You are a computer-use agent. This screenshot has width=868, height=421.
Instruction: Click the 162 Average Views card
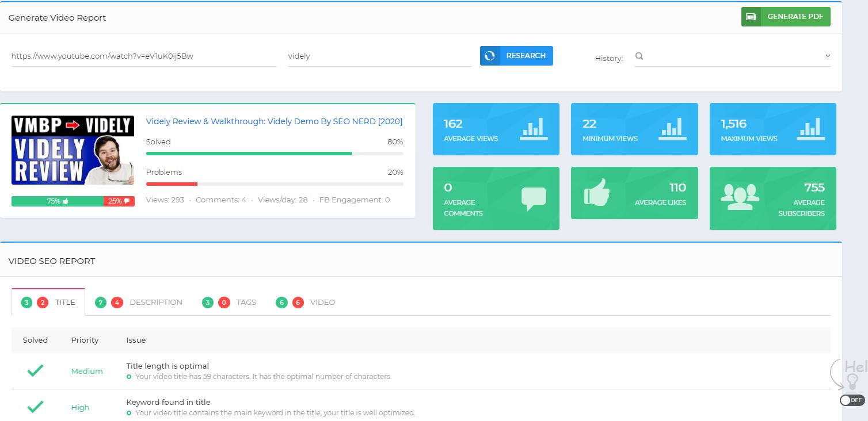pos(496,129)
